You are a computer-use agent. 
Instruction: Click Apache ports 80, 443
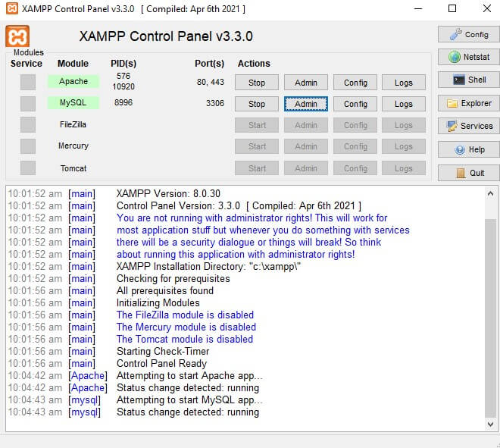(x=211, y=82)
